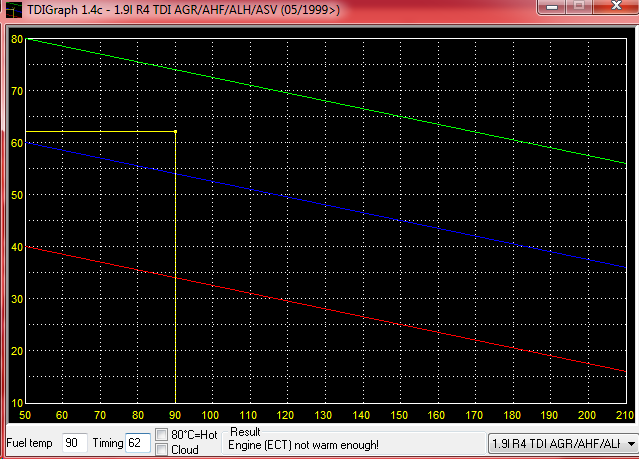This screenshot has width=639, height=459.
Task: Enable the 80°C=Hot checkbox
Action: coord(162,435)
